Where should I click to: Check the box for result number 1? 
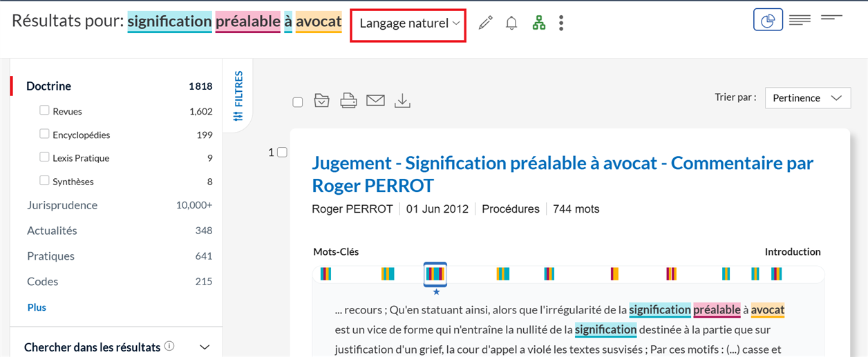click(282, 153)
